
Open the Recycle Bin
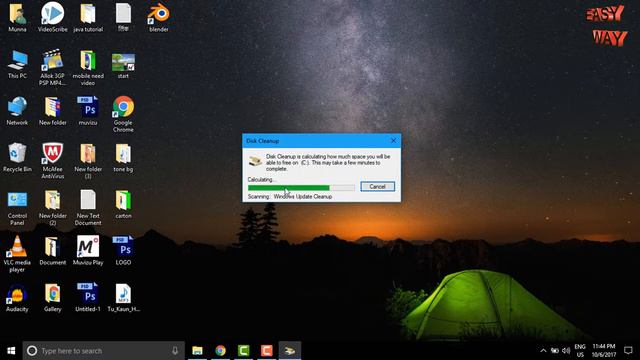click(x=17, y=158)
